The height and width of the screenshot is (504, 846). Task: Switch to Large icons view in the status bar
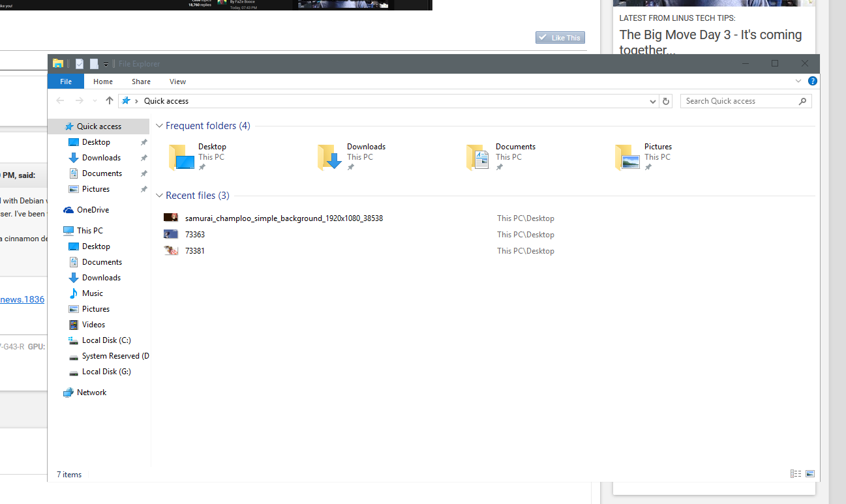click(810, 474)
